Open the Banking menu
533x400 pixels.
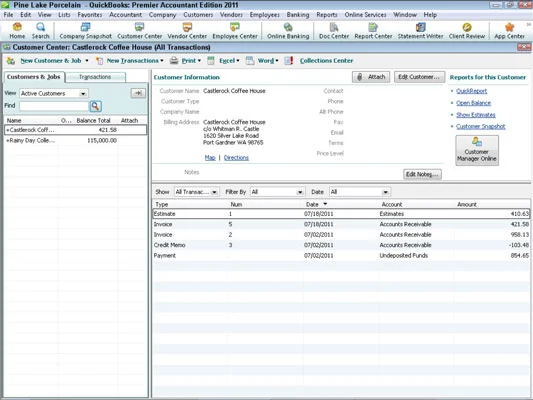[298, 15]
